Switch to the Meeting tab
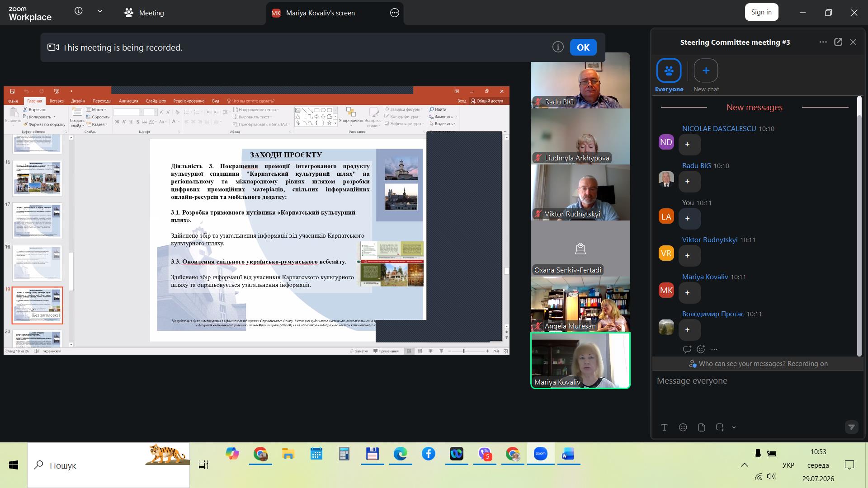The height and width of the screenshot is (488, 868). point(144,13)
